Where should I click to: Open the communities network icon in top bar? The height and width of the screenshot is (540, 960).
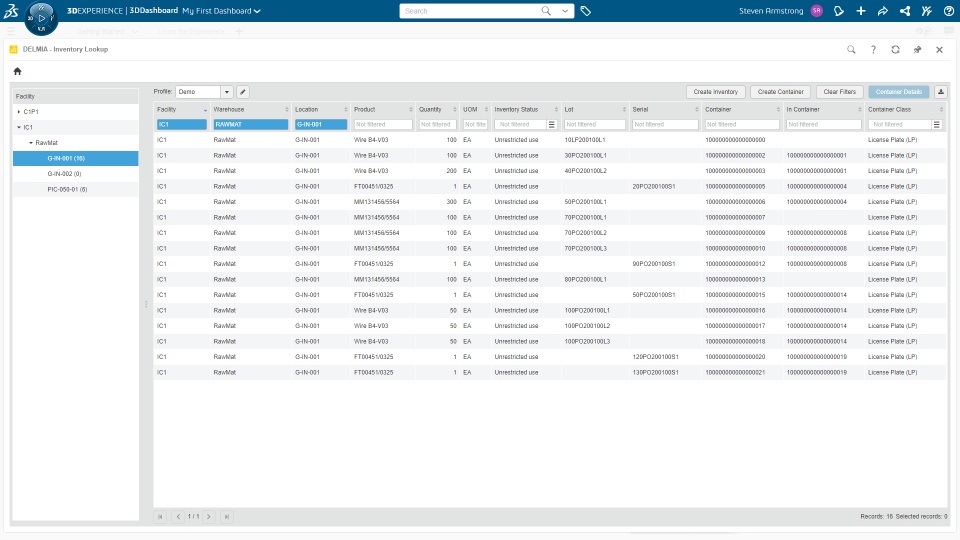pyautogui.click(x=905, y=10)
